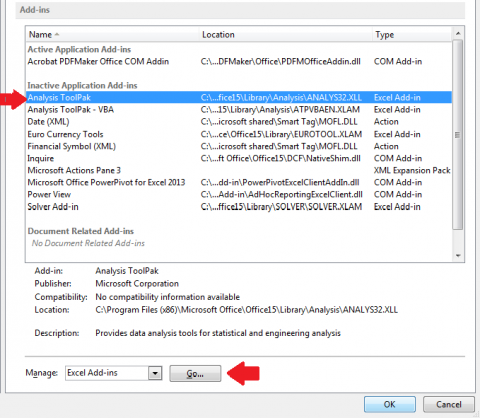Click the Go... button

pos(195,373)
